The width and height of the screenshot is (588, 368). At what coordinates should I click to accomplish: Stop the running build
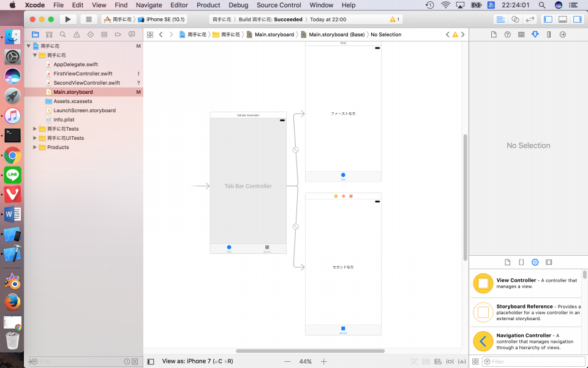(89, 19)
